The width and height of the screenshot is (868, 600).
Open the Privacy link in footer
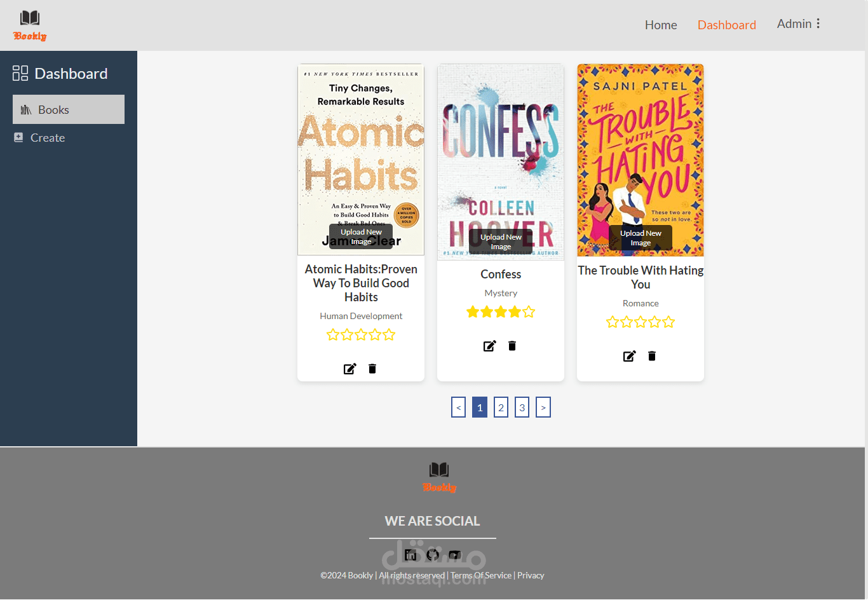coord(531,575)
